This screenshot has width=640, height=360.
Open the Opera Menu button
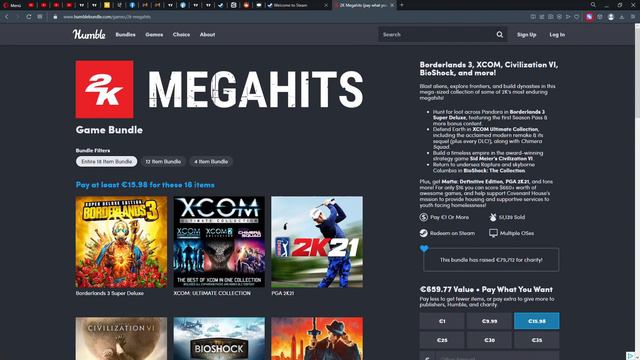click(12, 5)
